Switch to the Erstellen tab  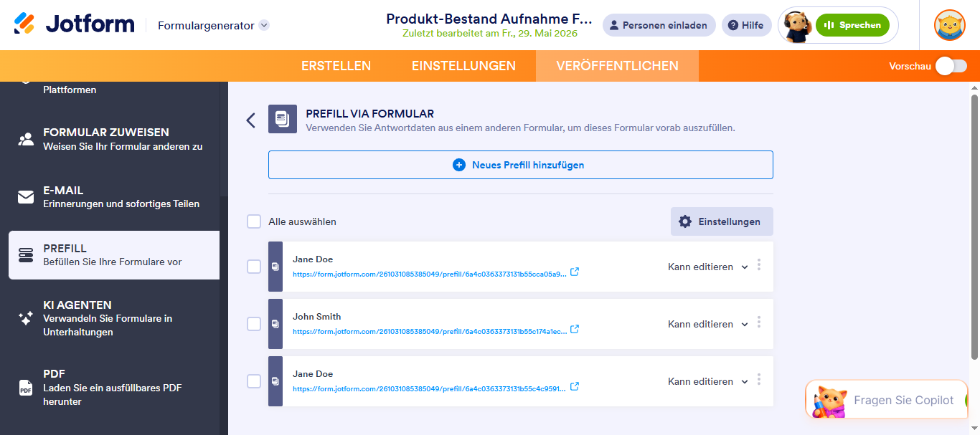pyautogui.click(x=336, y=66)
